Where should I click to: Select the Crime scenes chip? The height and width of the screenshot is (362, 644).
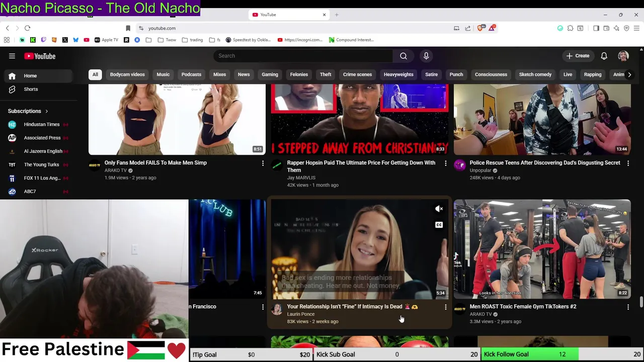[357, 74]
